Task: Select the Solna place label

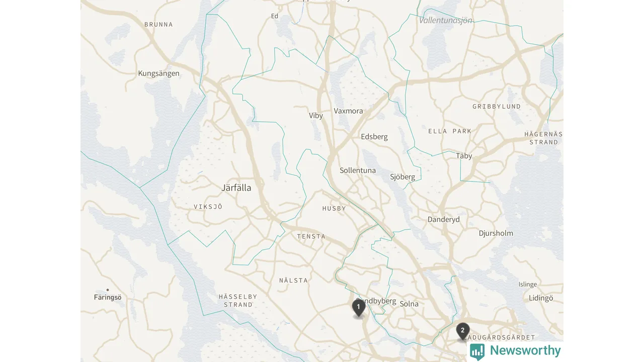Action: click(409, 304)
